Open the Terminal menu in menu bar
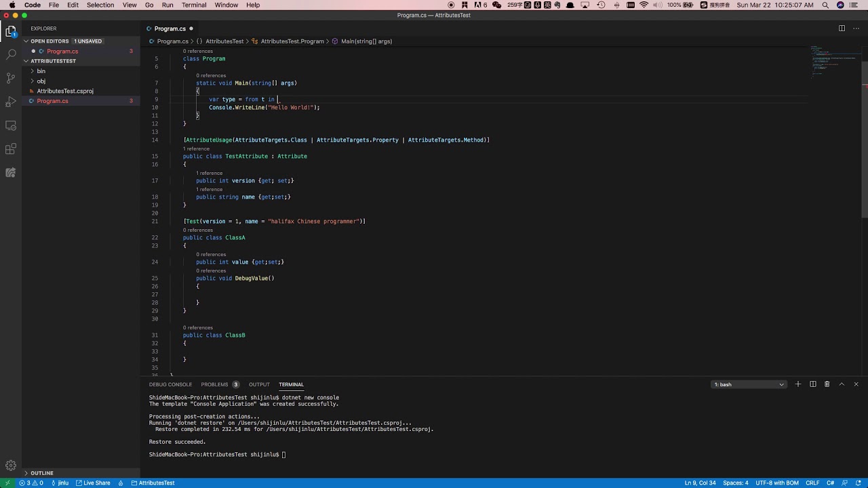Image resolution: width=868 pixels, height=488 pixels. (194, 5)
